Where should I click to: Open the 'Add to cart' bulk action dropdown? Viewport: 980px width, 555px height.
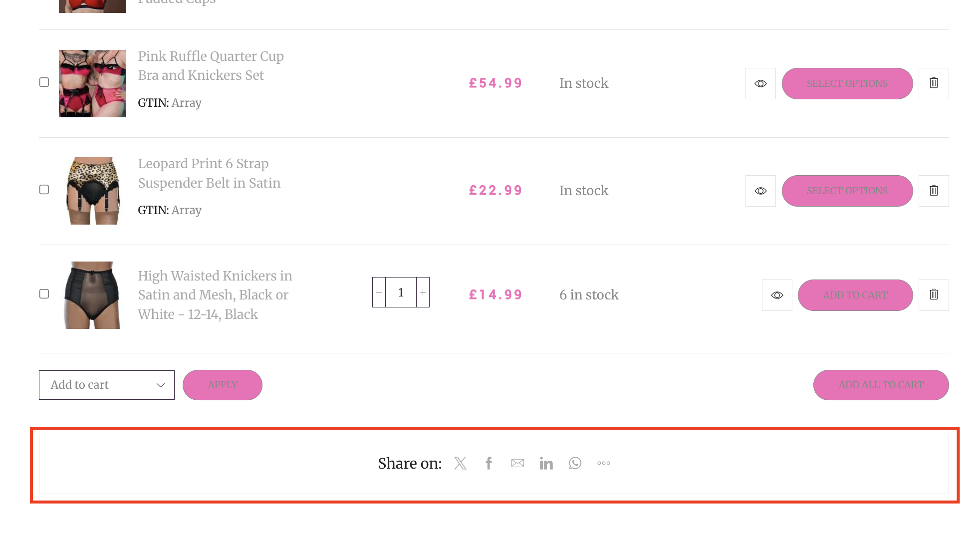click(107, 385)
